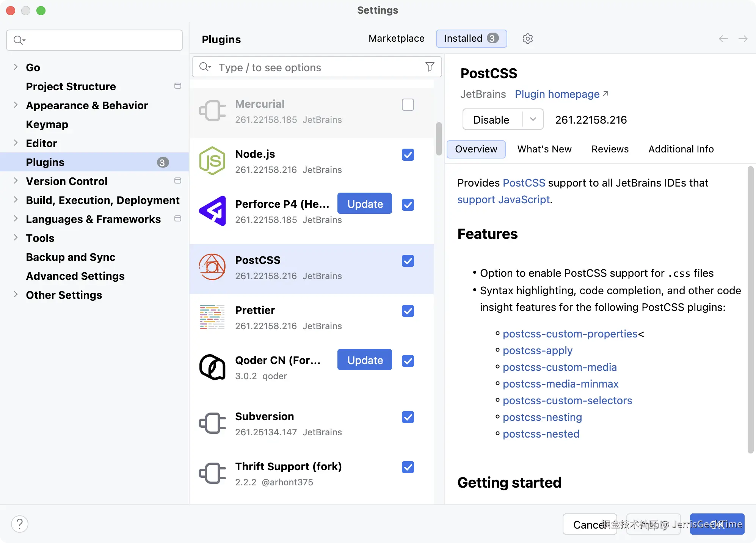This screenshot has height=543, width=756.
Task: Open the postcss-nesting link
Action: point(542,417)
